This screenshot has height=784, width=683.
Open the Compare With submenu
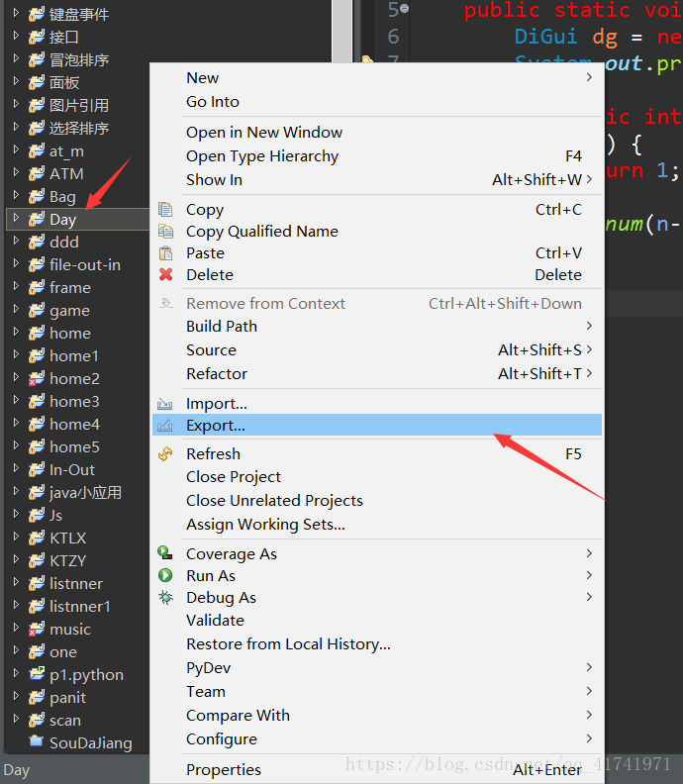pos(377,715)
